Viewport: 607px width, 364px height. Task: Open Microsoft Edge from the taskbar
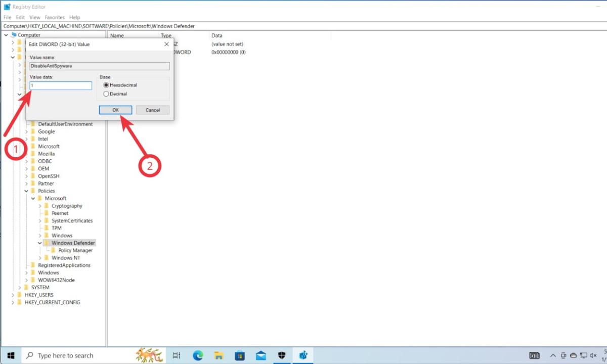point(197,355)
